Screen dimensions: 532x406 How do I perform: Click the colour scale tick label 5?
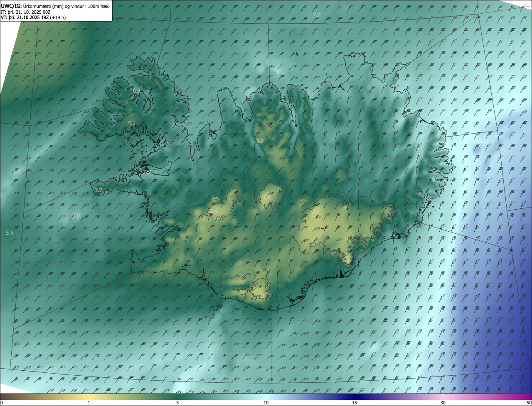[177, 403]
